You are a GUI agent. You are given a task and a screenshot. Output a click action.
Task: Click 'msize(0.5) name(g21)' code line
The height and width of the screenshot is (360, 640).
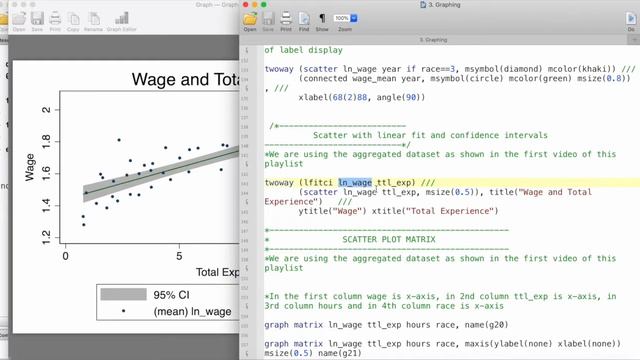pyautogui.click(x=313, y=353)
